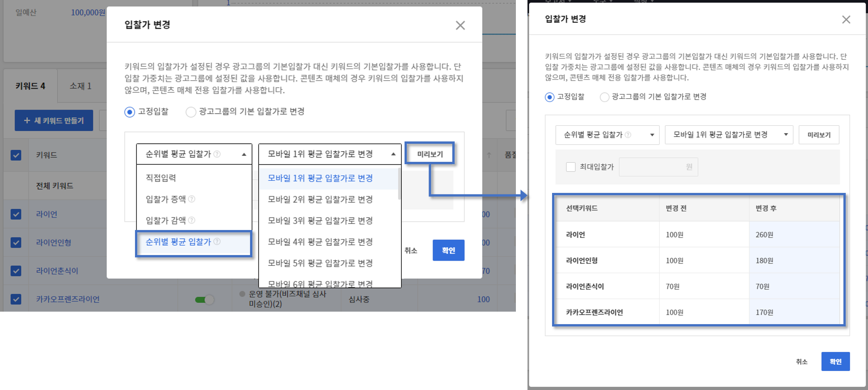Uncheck the 라이언인형 keyword row checkbox
This screenshot has height=390, width=868.
(x=16, y=243)
